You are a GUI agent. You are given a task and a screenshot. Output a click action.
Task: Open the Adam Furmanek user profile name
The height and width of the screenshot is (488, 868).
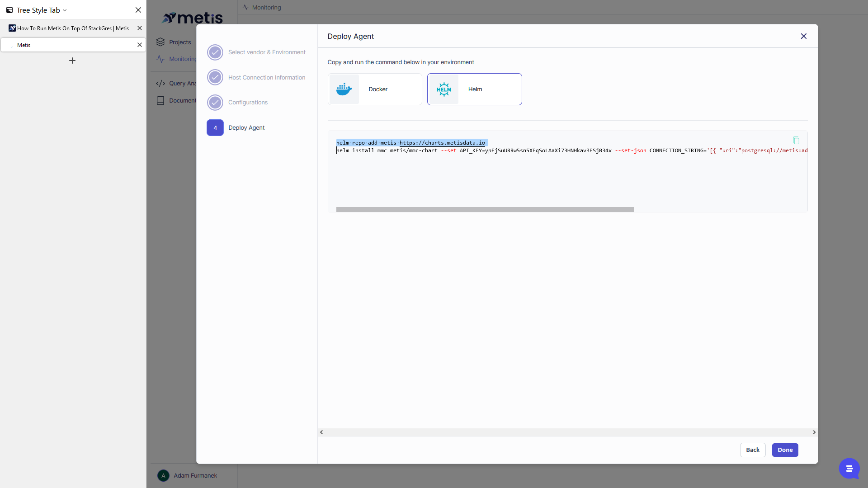(195, 476)
